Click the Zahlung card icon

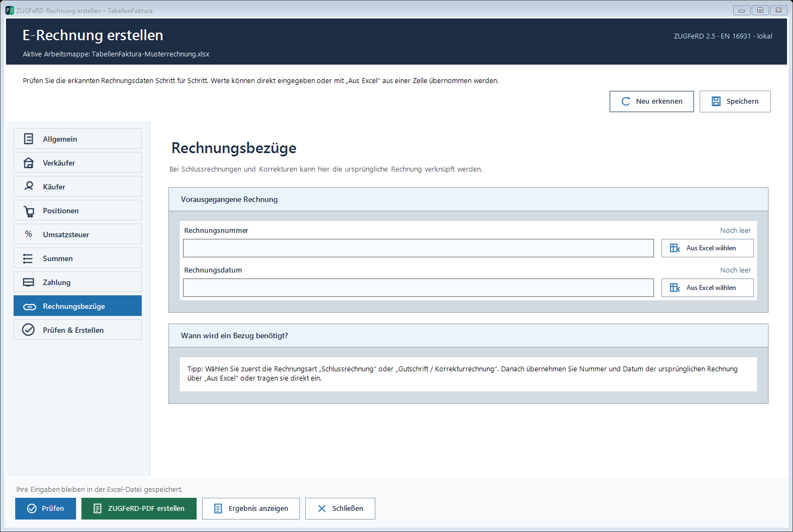(x=29, y=282)
